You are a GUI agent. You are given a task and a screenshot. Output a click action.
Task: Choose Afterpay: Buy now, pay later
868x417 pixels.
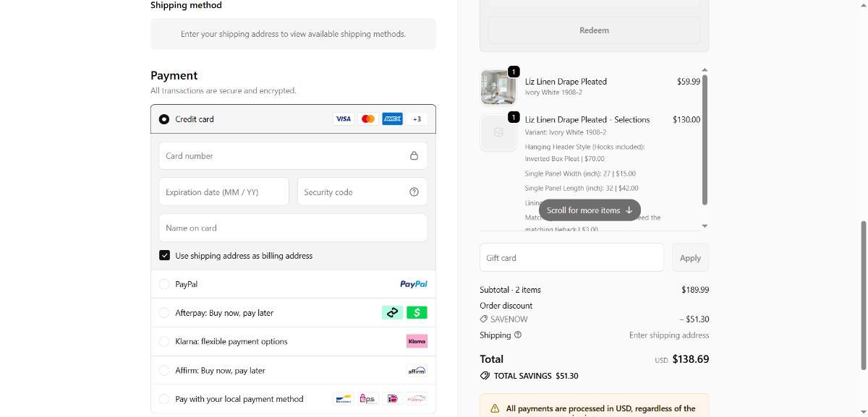(x=164, y=313)
